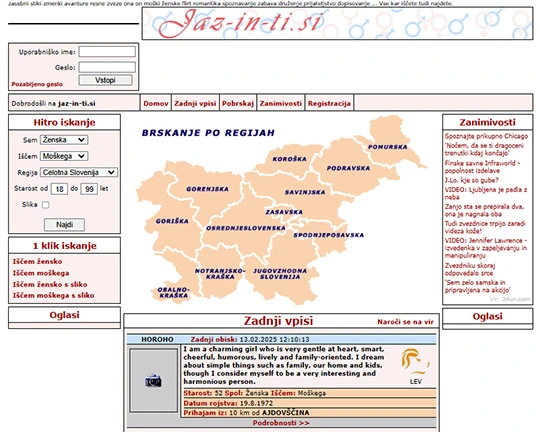This screenshot has width=540, height=432.
Task: Expand the Regija dropdown
Action: click(x=79, y=172)
